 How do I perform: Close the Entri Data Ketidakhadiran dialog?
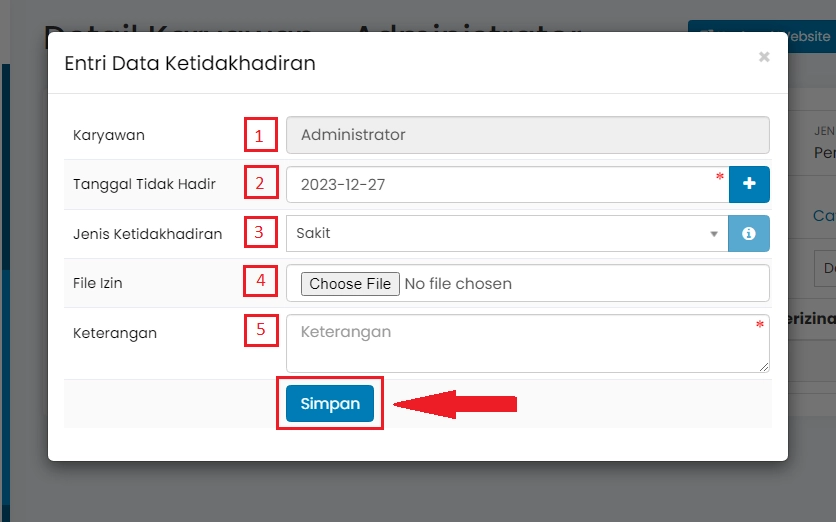click(x=764, y=57)
